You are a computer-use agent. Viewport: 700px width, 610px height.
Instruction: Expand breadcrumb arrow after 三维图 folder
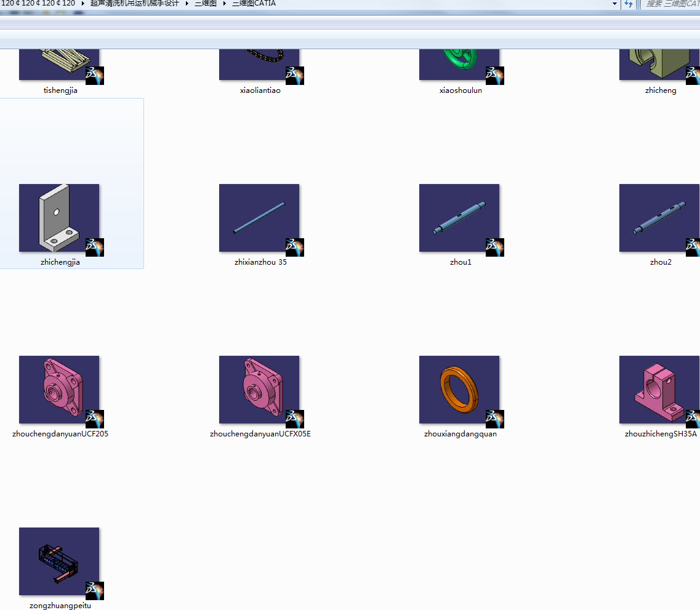tap(224, 3)
